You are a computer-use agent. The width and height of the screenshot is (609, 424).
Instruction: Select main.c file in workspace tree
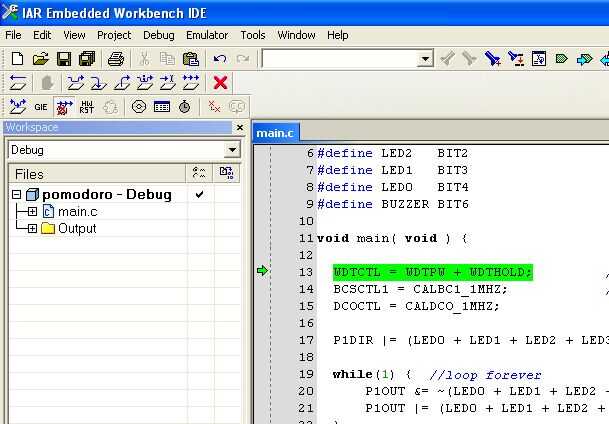coord(78,212)
